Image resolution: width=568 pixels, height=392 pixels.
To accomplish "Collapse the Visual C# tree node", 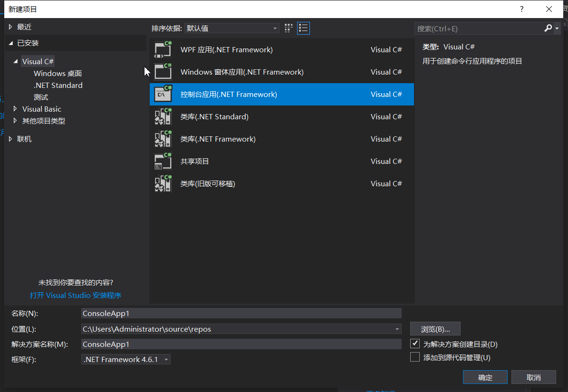I will (x=16, y=62).
